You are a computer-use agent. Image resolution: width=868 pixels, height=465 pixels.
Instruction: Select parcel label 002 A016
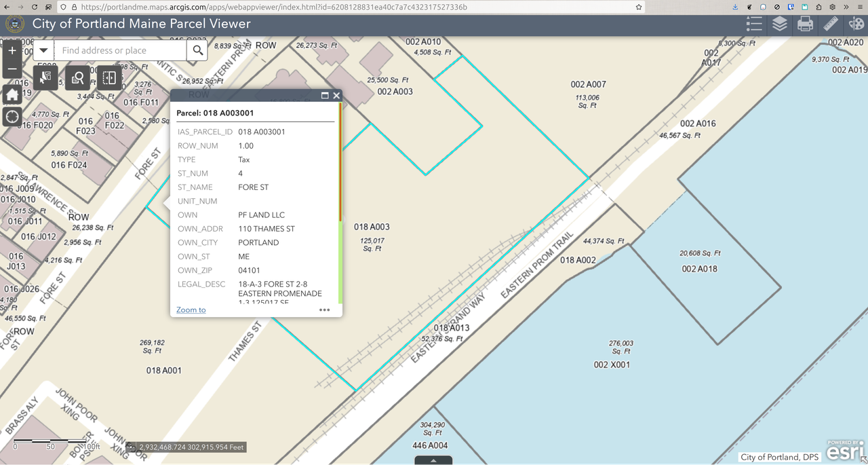(698, 124)
